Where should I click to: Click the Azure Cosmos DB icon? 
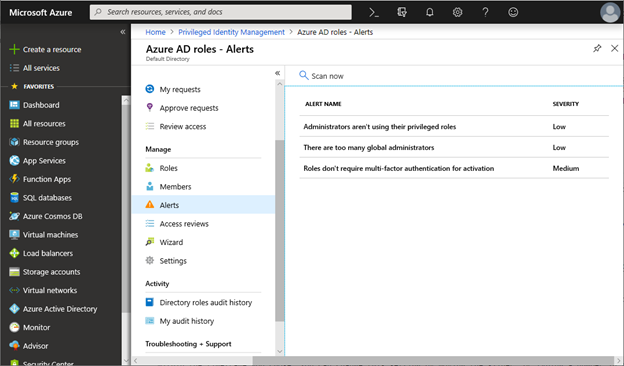[x=14, y=216]
